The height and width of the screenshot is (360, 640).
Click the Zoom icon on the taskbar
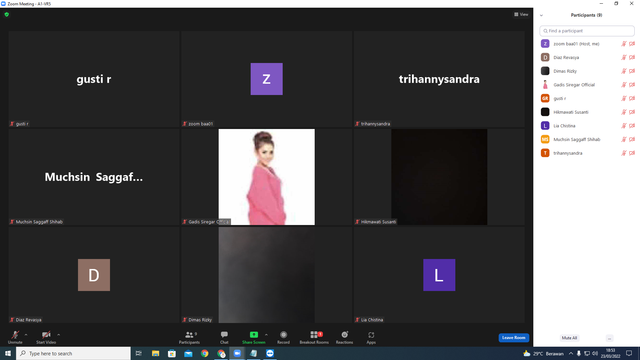237,353
